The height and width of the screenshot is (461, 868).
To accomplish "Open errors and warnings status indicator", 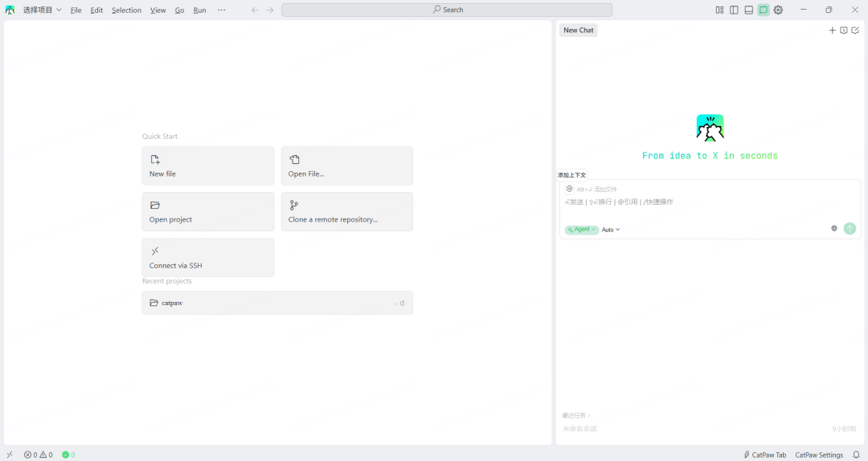I will coord(39,455).
